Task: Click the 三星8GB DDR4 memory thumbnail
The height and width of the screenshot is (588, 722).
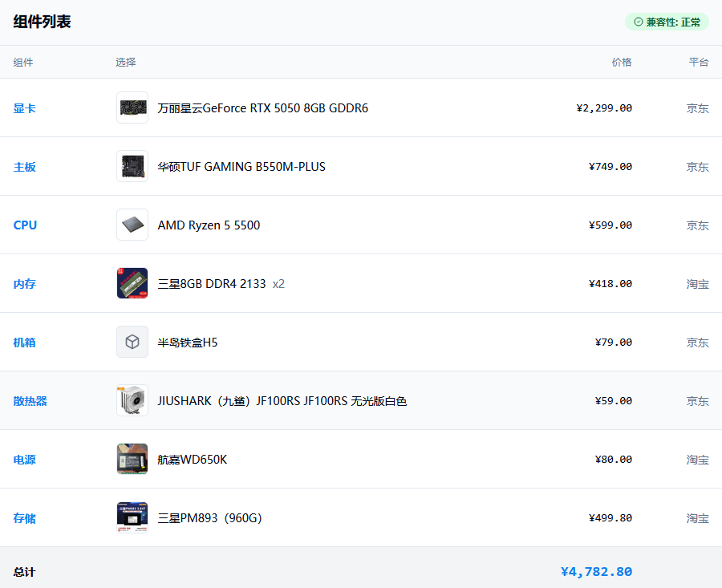Action: pyautogui.click(x=132, y=283)
